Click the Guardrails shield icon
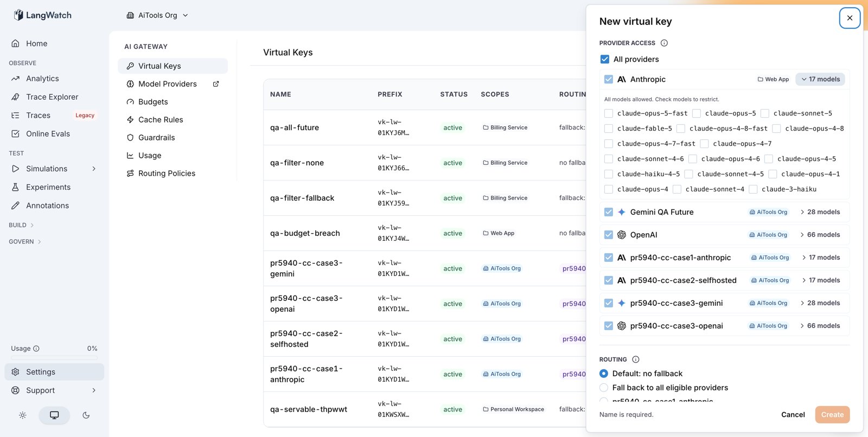This screenshot has height=437, width=868. point(130,138)
